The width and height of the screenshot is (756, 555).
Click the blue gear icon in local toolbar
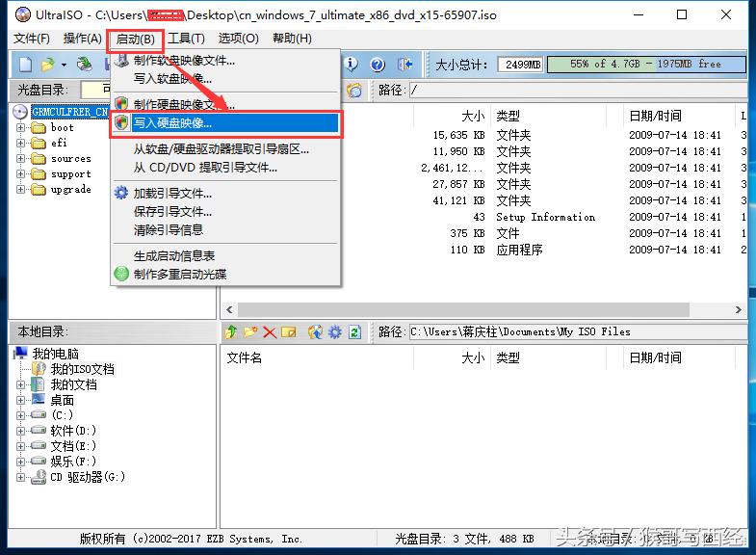335,331
